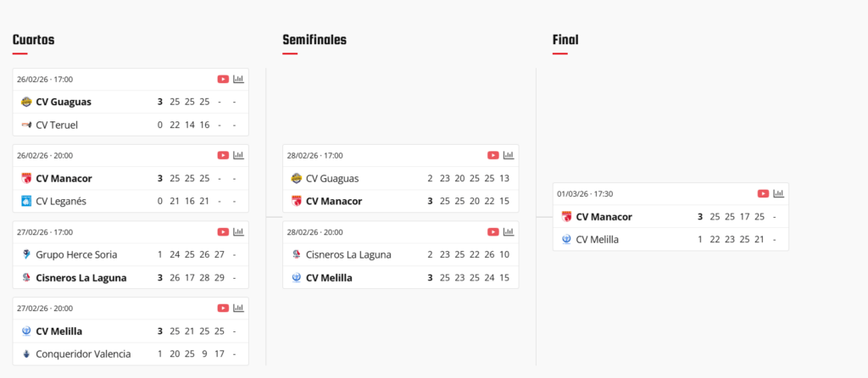Open stats for Soria vs Cisneros quarterfinal
The height and width of the screenshot is (378, 868).
pos(238,231)
